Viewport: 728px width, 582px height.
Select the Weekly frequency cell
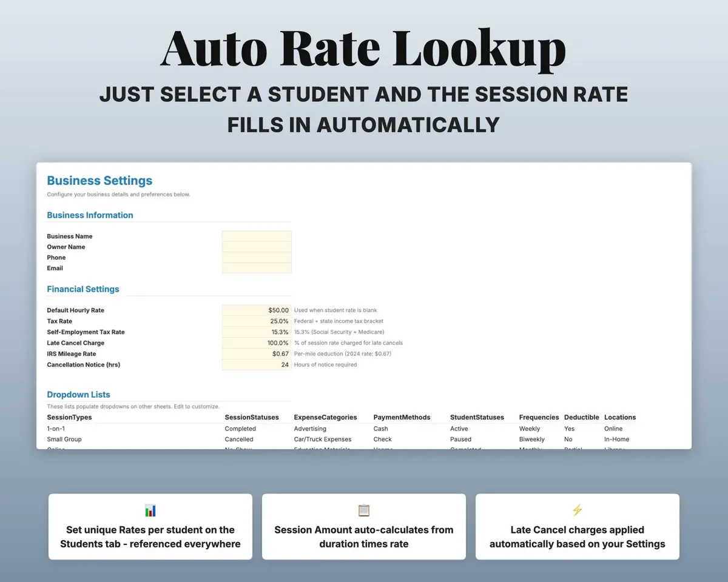[530, 429]
